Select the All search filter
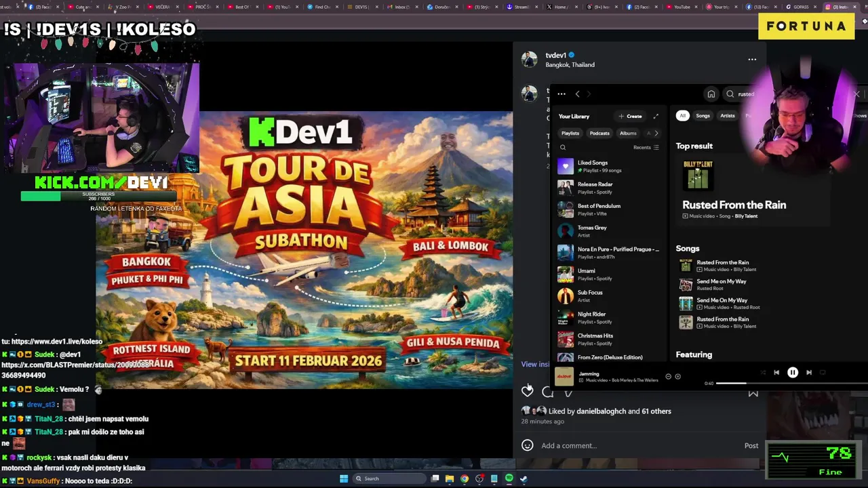Screen dimensions: 868x488 click(x=683, y=116)
